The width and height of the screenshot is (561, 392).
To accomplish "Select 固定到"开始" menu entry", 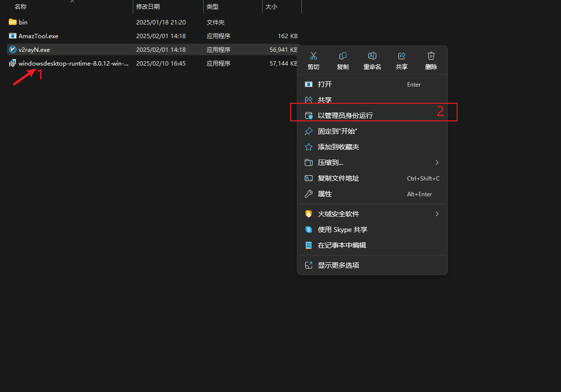I will click(337, 131).
